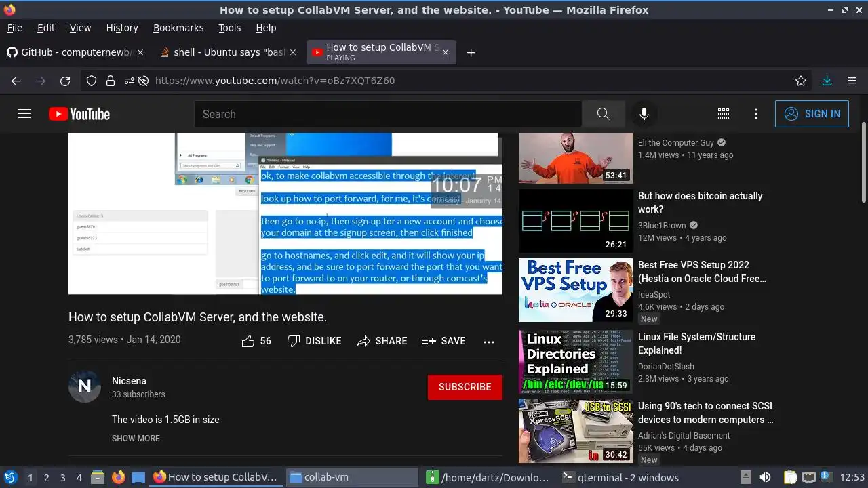Go forward in Firefox

click(41, 81)
